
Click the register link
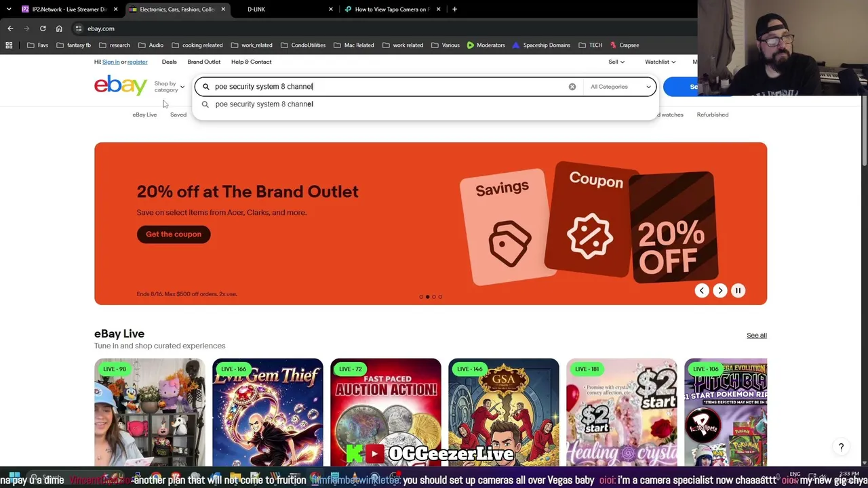(137, 62)
